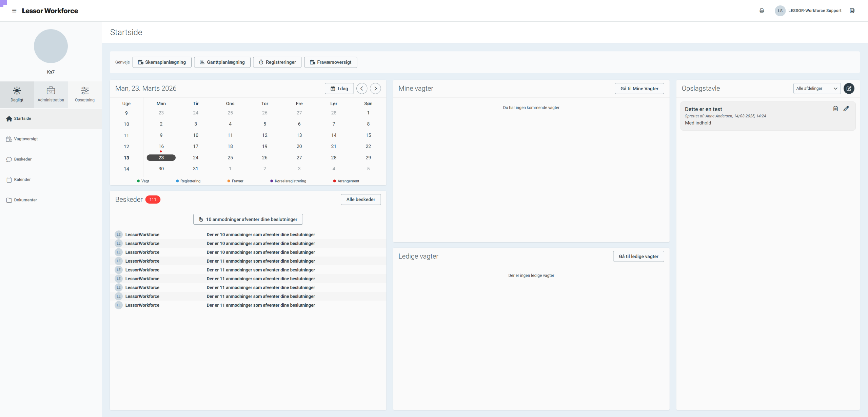Switch to the Opsætning tab
This screenshot has height=417, width=868.
click(x=85, y=94)
